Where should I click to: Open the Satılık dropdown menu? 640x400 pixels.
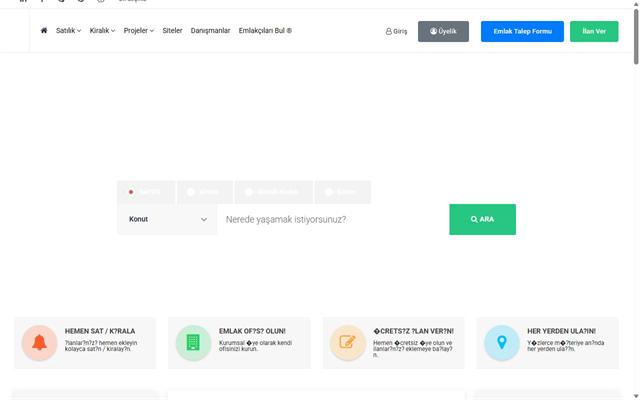69,31
